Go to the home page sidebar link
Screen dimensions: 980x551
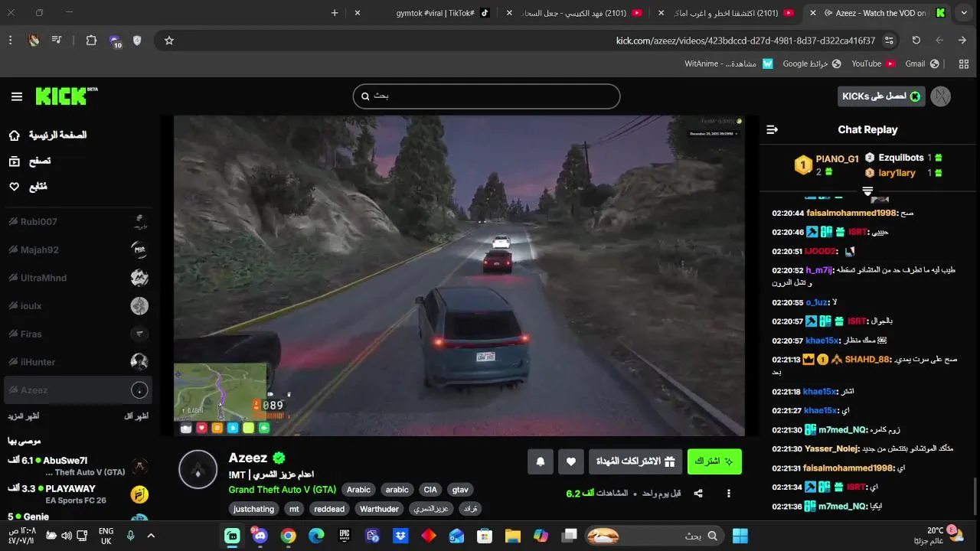tap(47, 135)
